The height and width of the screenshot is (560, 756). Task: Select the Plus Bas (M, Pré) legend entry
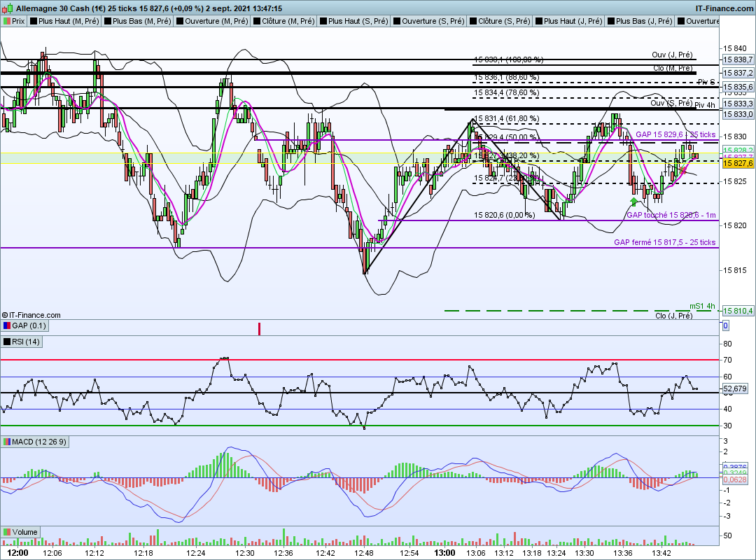coord(138,21)
